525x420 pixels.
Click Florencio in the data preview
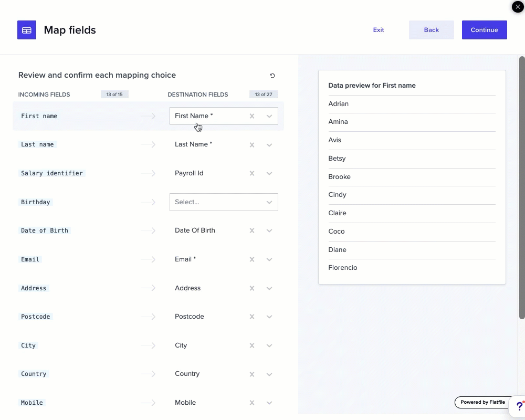pos(342,268)
